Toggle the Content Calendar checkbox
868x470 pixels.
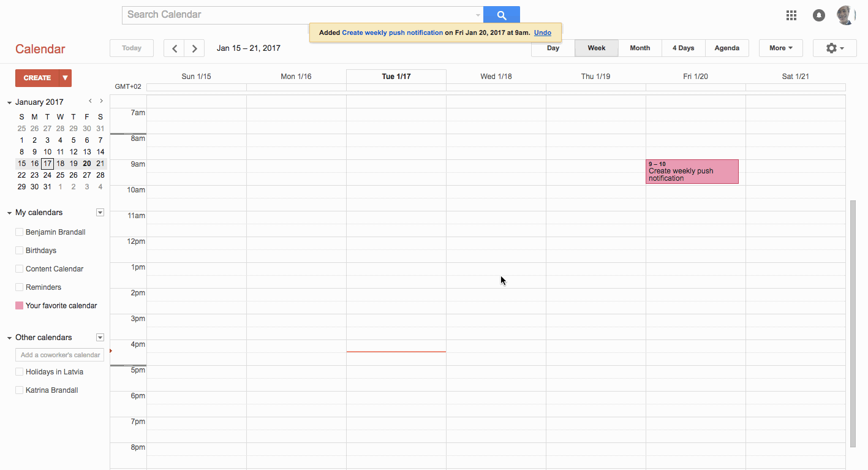point(19,269)
